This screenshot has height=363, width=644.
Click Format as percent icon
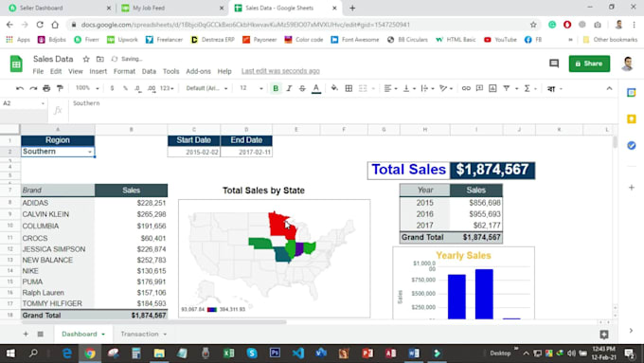point(125,88)
